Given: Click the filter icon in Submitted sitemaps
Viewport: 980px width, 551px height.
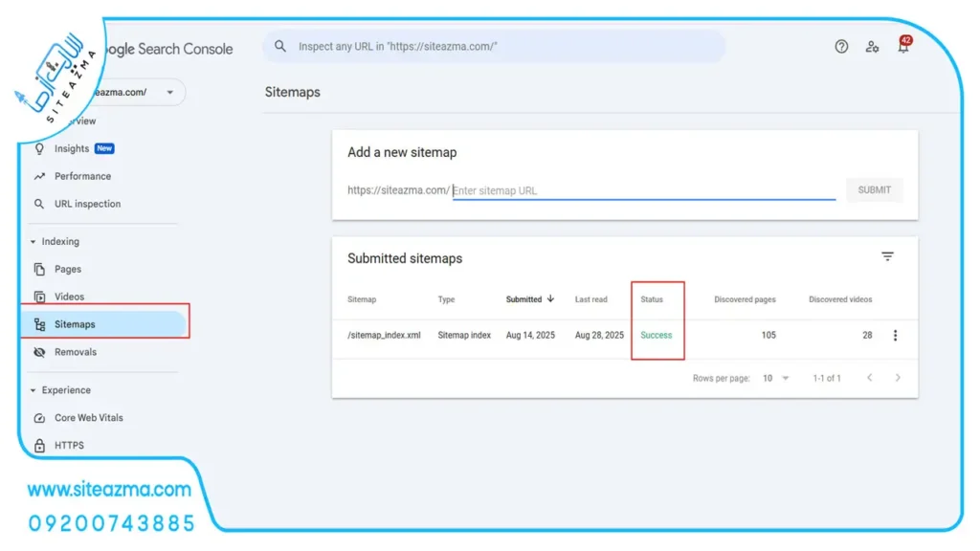Looking at the screenshot, I should pyautogui.click(x=887, y=256).
